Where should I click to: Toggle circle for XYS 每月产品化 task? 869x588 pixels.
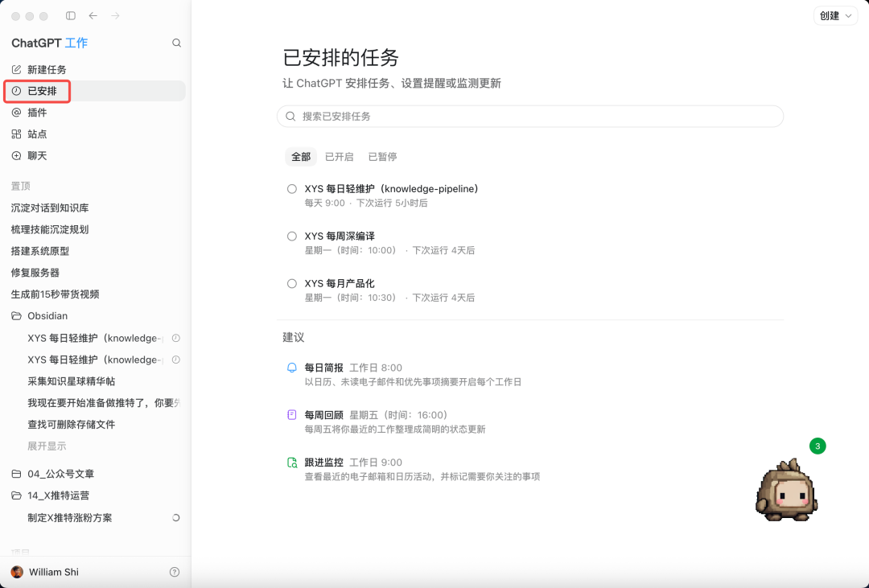(x=291, y=283)
